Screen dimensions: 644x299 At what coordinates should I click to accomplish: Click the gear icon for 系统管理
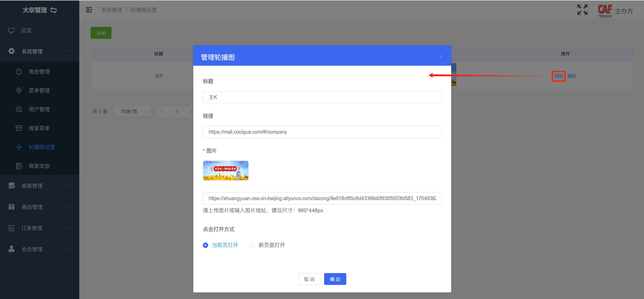tap(11, 51)
